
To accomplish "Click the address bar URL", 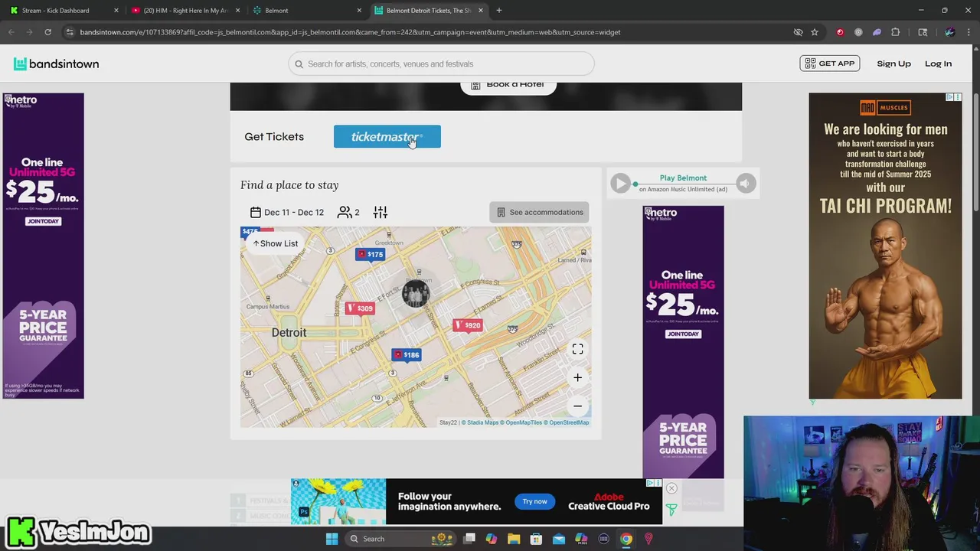I will tap(350, 32).
